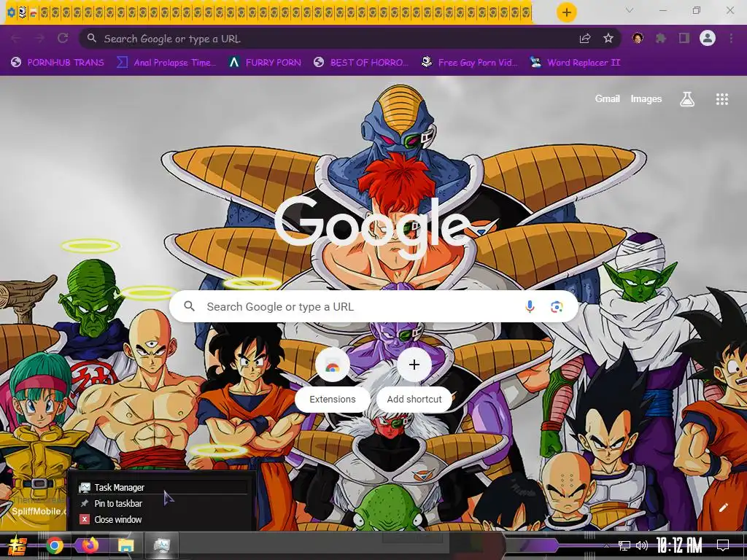Show the browser side panel
The width and height of the screenshot is (747, 560).
[684, 38]
